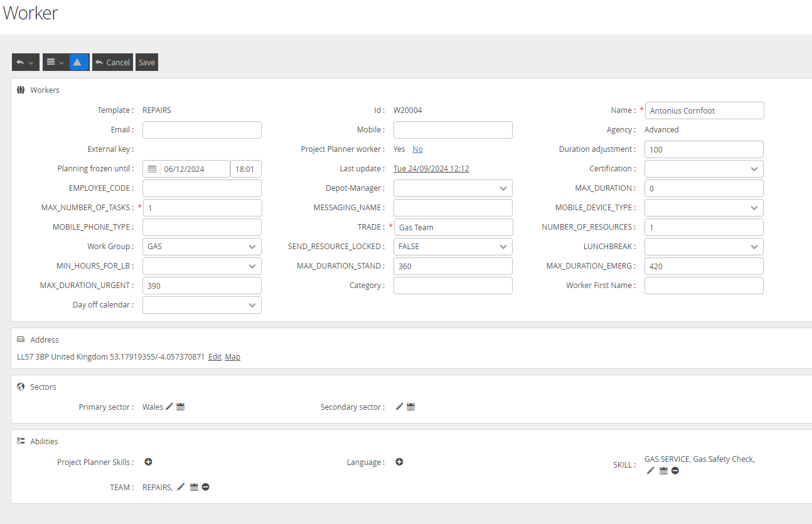Image resolution: width=812 pixels, height=524 pixels.
Task: Click the pencil icon next to Wales
Action: point(169,407)
